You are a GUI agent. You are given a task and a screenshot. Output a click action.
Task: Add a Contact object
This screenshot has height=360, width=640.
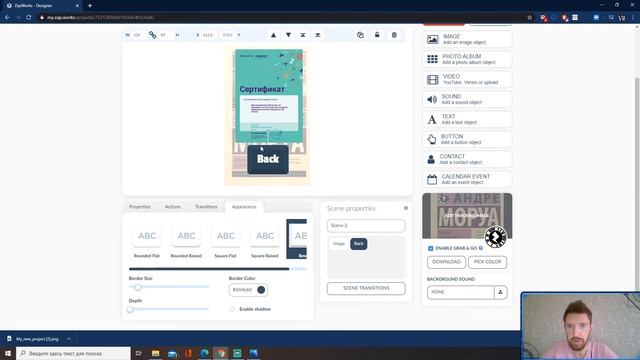[x=467, y=159]
